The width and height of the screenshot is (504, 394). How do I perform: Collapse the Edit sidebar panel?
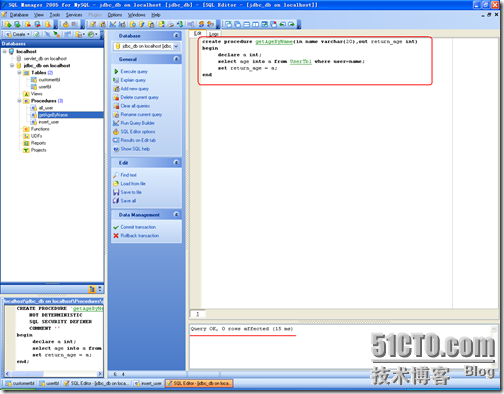tap(176, 163)
